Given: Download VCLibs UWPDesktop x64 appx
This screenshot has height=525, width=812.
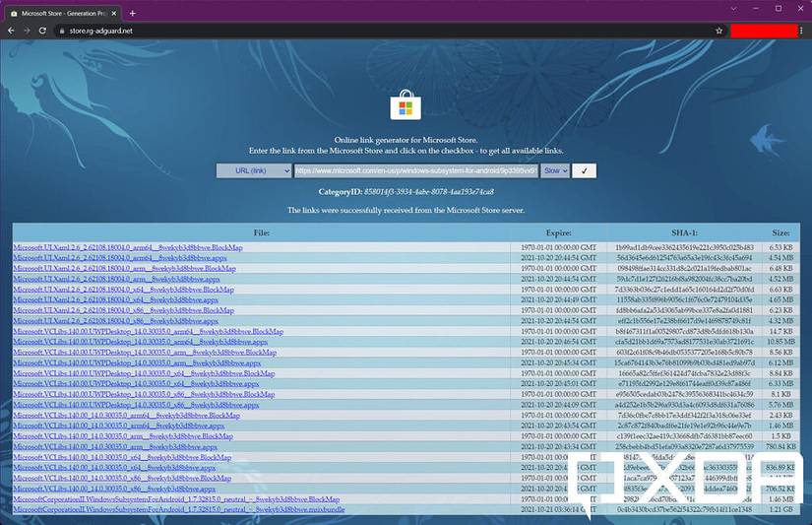Looking at the screenshot, I should tap(136, 384).
